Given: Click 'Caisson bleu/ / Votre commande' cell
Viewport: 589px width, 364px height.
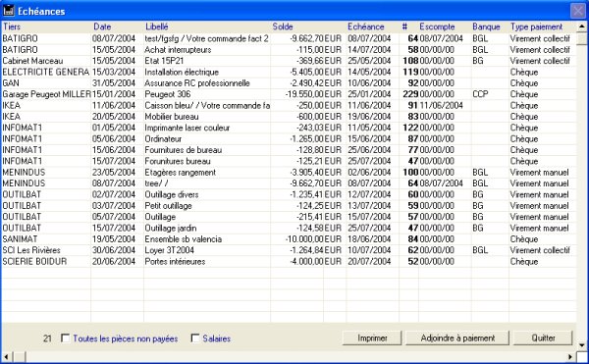Looking at the screenshot, I should point(207,105).
